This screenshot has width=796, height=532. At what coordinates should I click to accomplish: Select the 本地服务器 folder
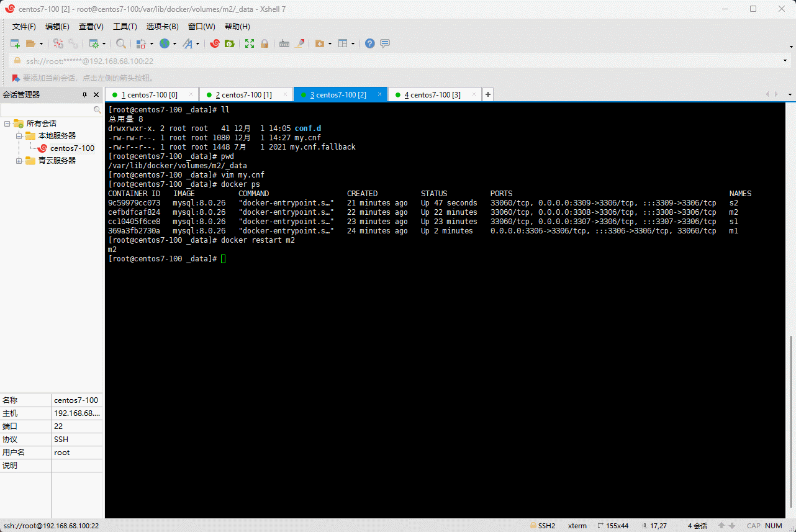pos(57,135)
